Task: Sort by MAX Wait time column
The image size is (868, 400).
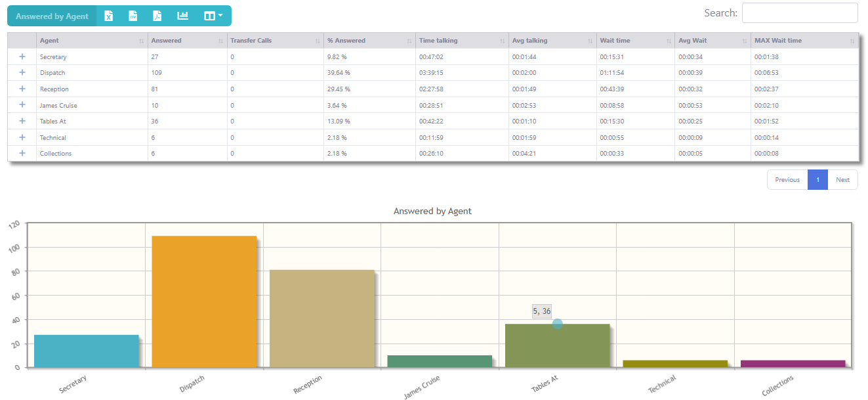Action: click(804, 41)
